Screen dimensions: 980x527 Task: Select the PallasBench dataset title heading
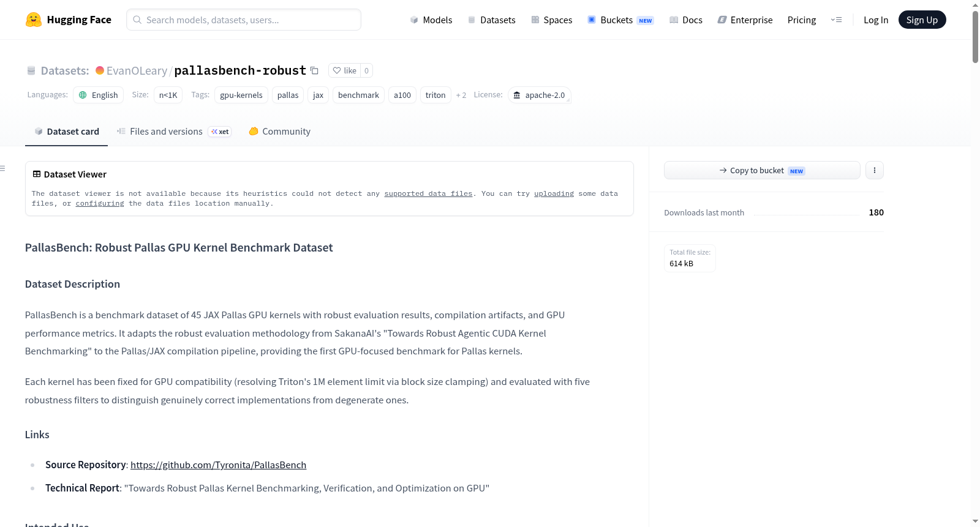pyautogui.click(x=179, y=247)
